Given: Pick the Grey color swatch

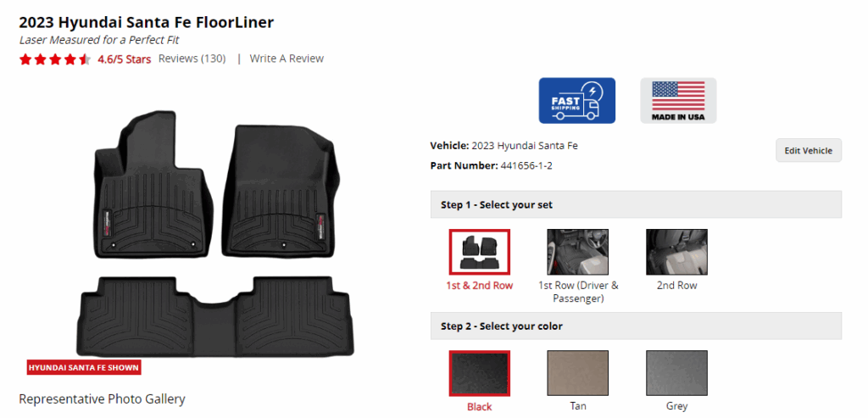Looking at the screenshot, I should 676,373.
